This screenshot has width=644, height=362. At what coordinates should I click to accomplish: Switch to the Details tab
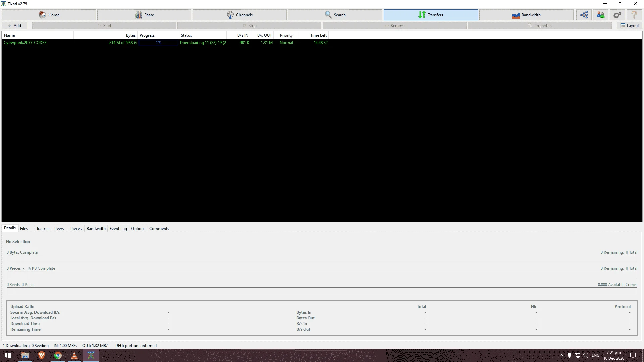pos(10,228)
